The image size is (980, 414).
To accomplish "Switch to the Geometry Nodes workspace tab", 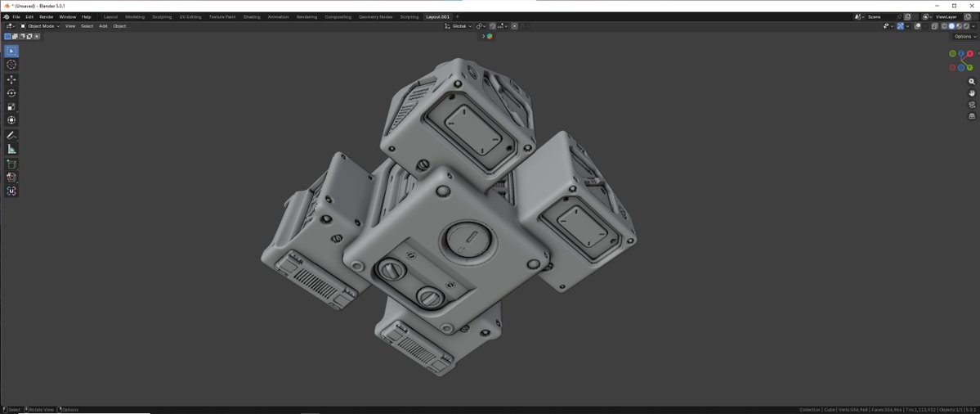I will (x=376, y=17).
